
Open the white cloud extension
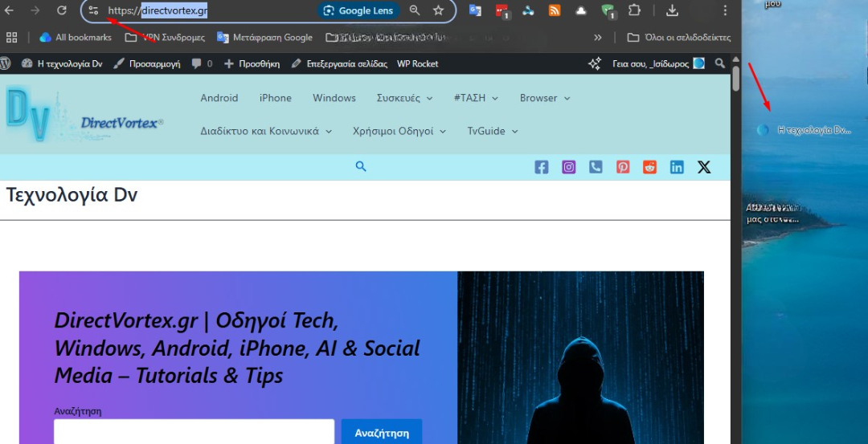click(581, 10)
